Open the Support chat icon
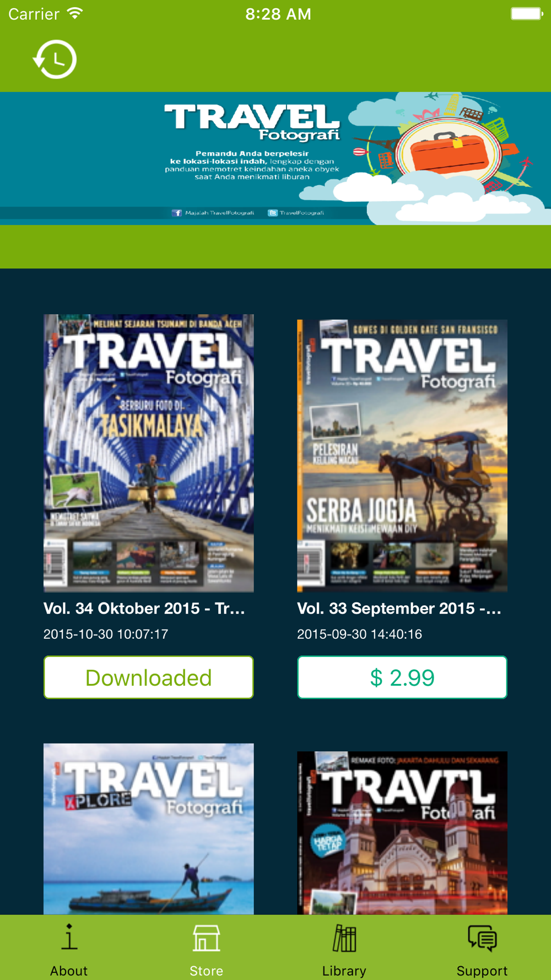551x980 pixels. click(x=482, y=938)
